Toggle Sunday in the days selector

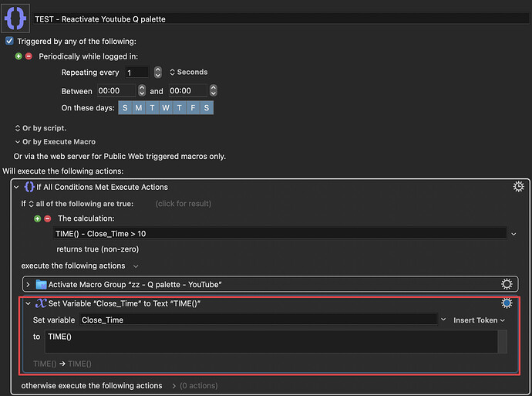[125, 108]
